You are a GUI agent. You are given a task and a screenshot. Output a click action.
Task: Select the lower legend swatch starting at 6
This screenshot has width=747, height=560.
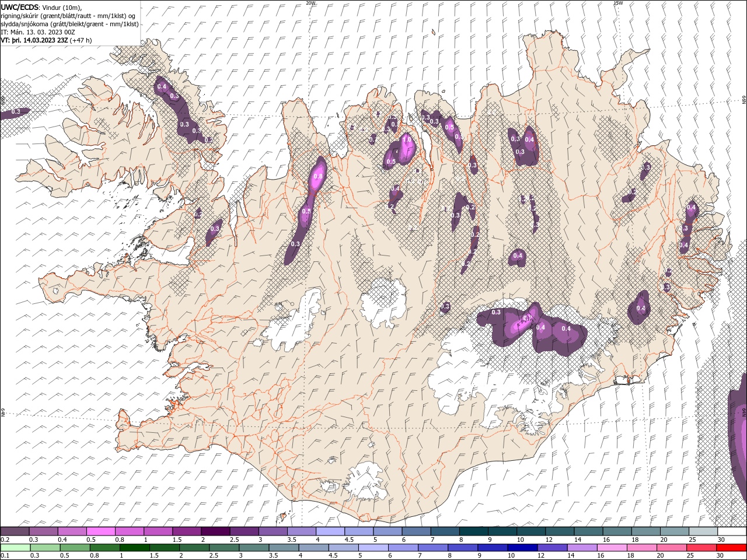point(403,548)
